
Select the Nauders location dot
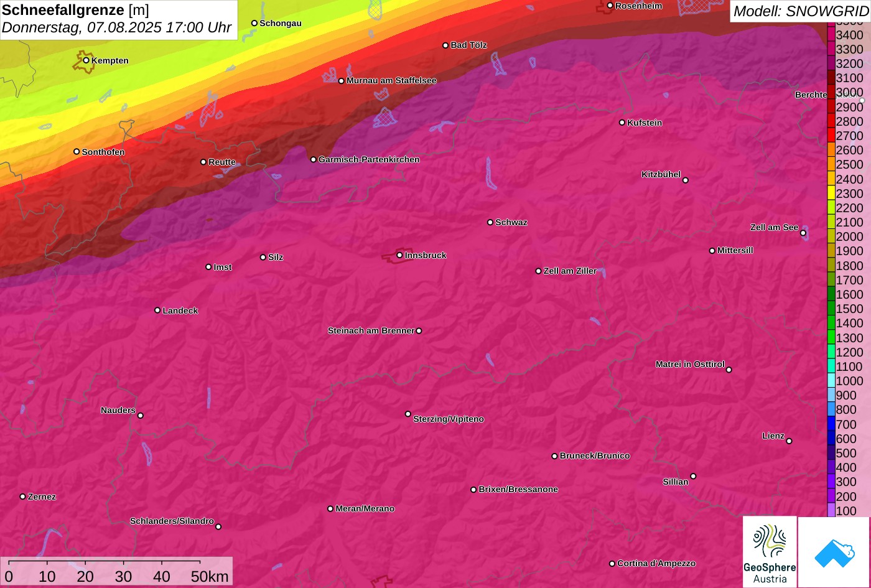[x=141, y=416]
